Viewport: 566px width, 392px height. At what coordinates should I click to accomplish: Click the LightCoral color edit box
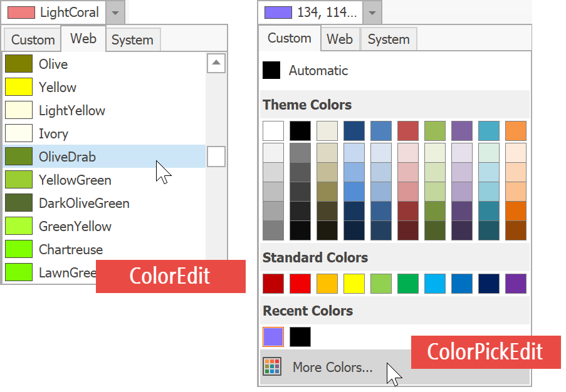[54, 13]
